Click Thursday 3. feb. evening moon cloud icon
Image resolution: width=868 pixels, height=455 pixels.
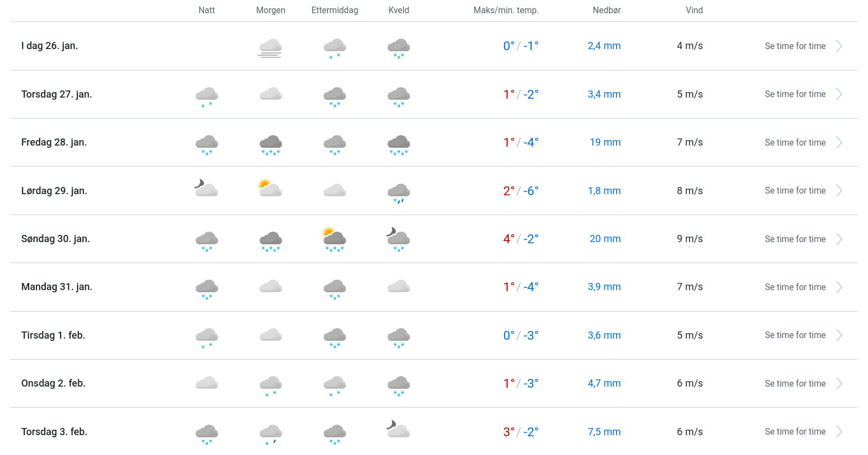click(398, 429)
